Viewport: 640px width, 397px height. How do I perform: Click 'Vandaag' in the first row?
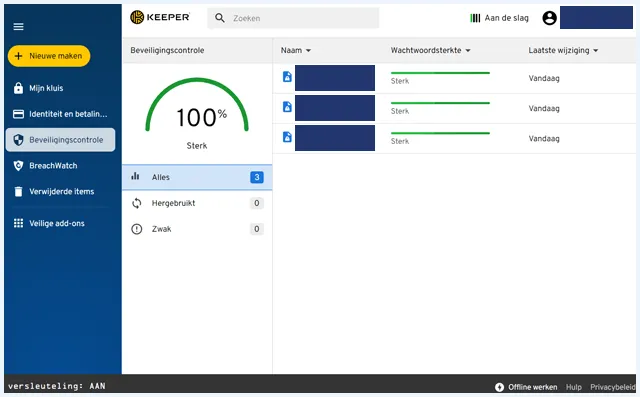click(x=544, y=78)
